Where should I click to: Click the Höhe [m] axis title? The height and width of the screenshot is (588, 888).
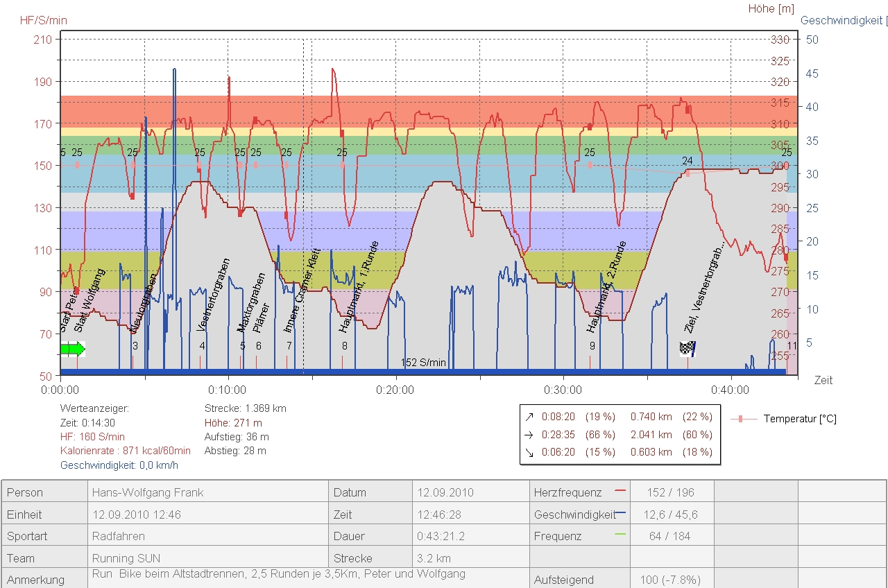tap(771, 9)
